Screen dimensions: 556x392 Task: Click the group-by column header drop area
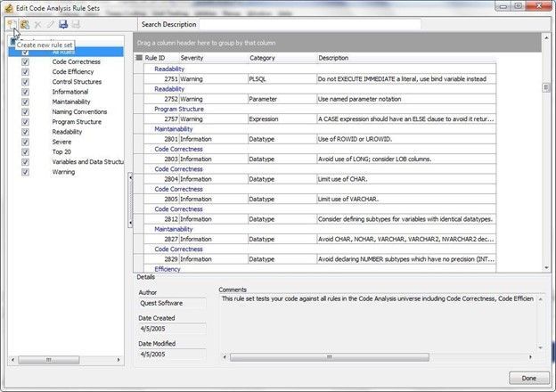tap(337, 43)
